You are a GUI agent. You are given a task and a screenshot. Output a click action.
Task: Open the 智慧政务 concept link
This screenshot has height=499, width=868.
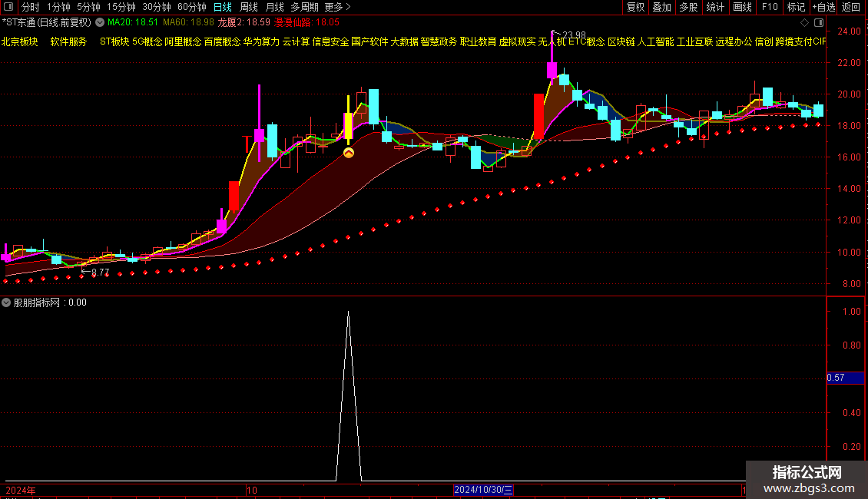[x=439, y=41]
